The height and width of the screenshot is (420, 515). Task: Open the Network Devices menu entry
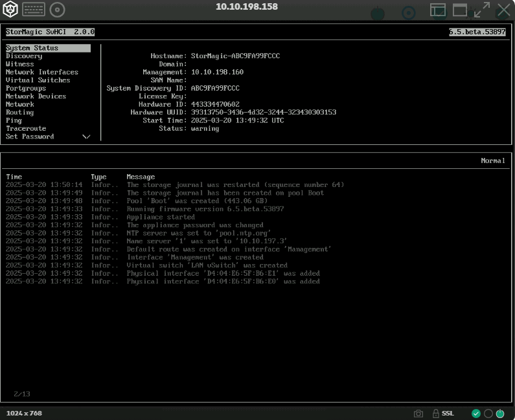(36, 96)
